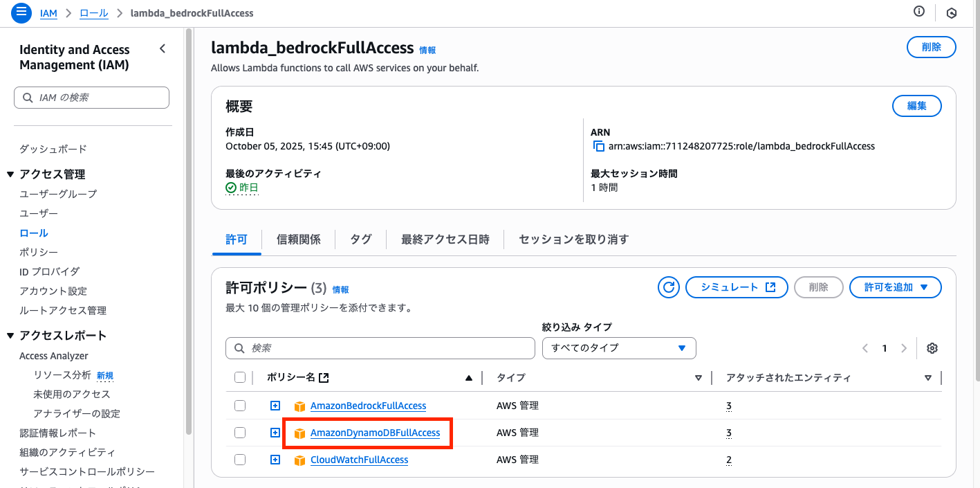Switch to the タグ tab
This screenshot has height=488, width=980.
(x=361, y=240)
